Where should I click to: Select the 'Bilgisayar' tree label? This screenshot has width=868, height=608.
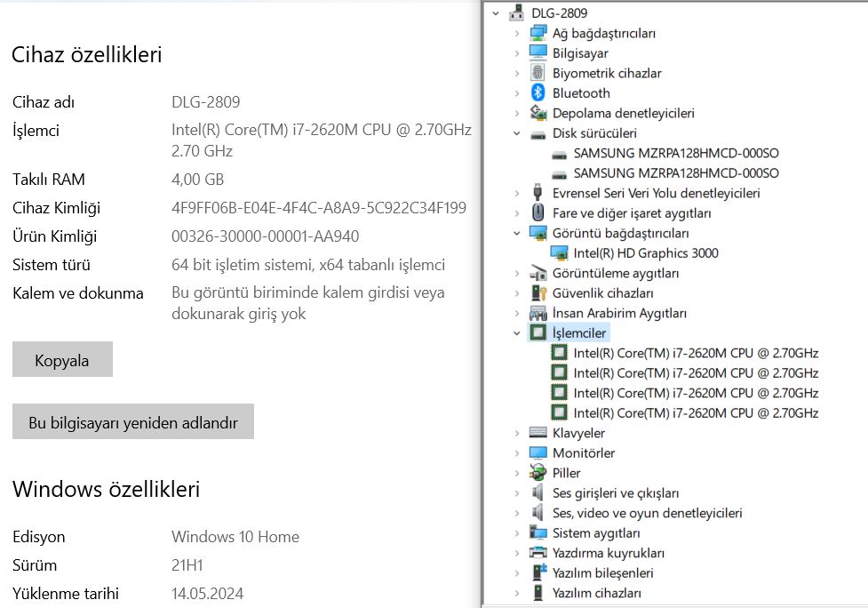click(580, 53)
